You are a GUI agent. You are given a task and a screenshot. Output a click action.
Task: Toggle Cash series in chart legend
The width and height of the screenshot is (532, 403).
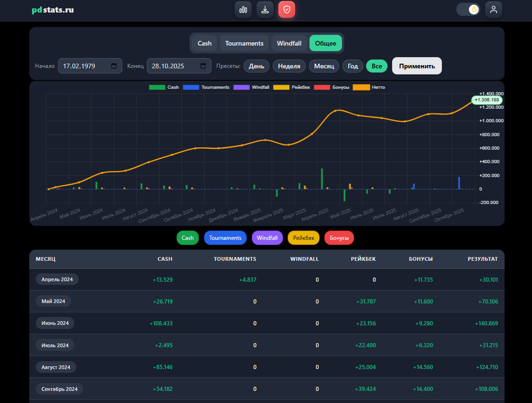(x=164, y=87)
